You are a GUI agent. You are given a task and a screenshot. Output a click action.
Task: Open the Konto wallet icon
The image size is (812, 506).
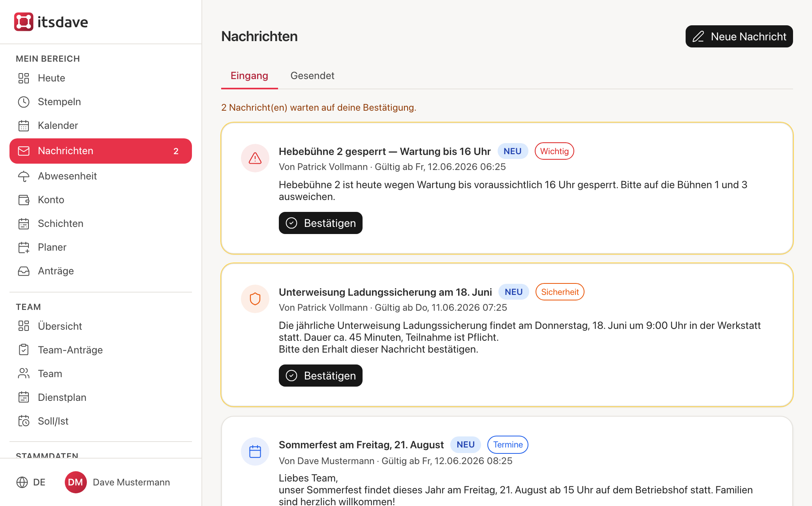24,200
